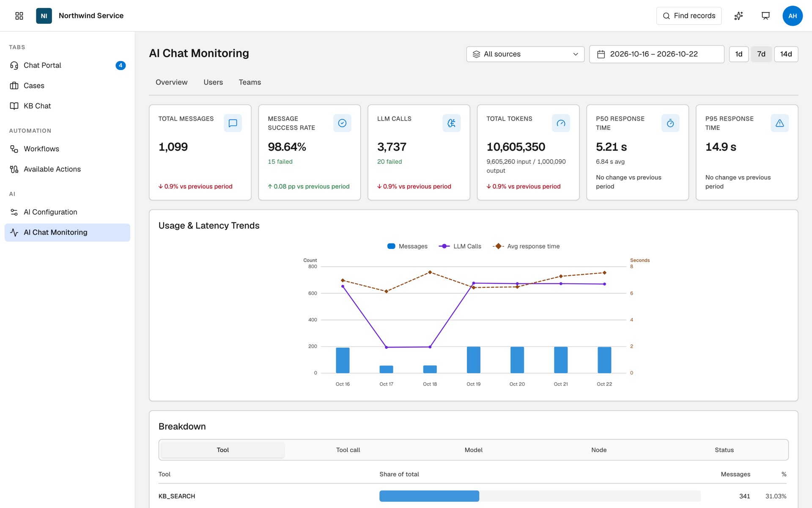Viewport: 812px width, 508px height.
Task: Click the Oct 19 messages bar
Action: tap(474, 360)
